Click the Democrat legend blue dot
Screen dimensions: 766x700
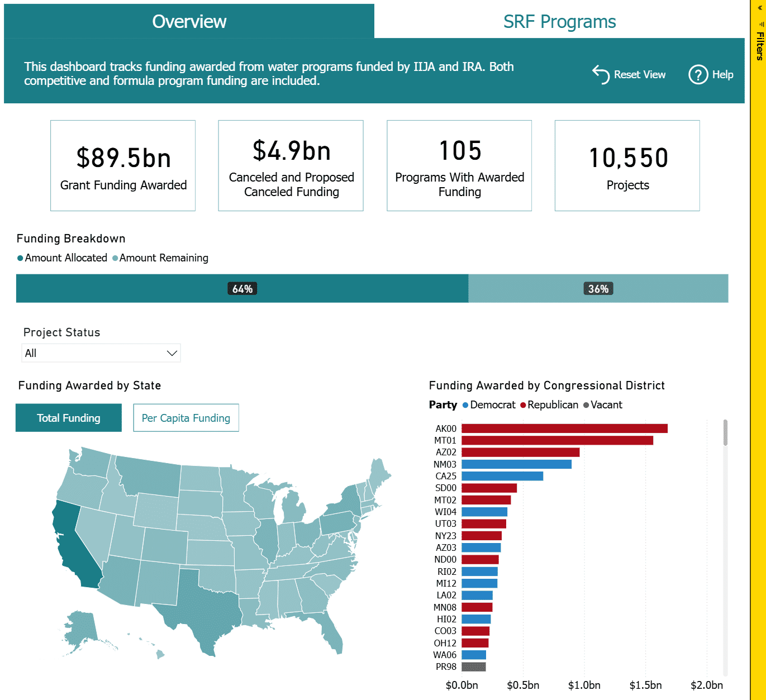(465, 405)
